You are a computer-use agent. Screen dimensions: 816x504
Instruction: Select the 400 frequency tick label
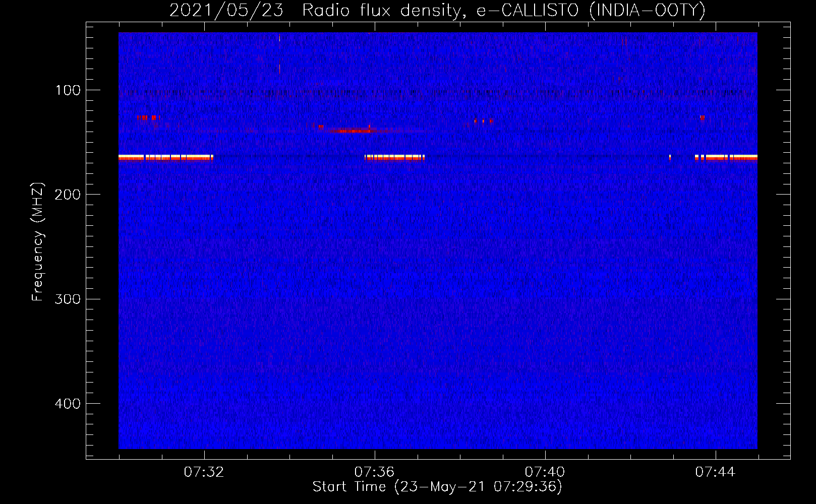(68, 404)
